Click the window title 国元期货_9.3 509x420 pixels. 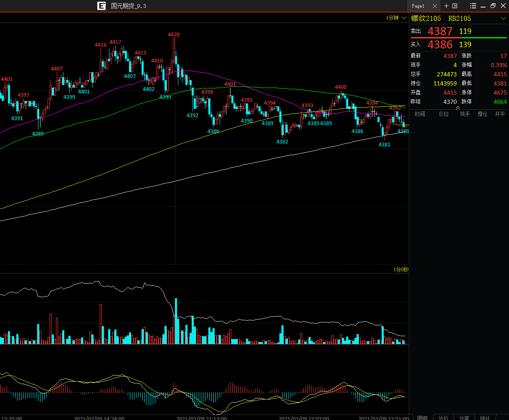point(129,6)
